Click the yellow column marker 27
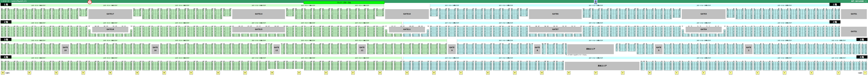Image resolution: width=868 pixels, height=75 pixels. tap(191, 73)
